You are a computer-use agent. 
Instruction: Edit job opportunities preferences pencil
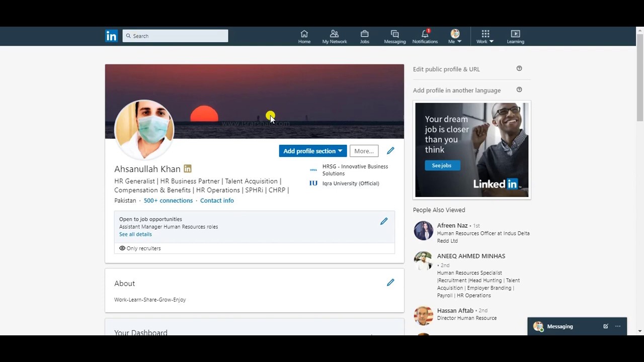point(384,221)
